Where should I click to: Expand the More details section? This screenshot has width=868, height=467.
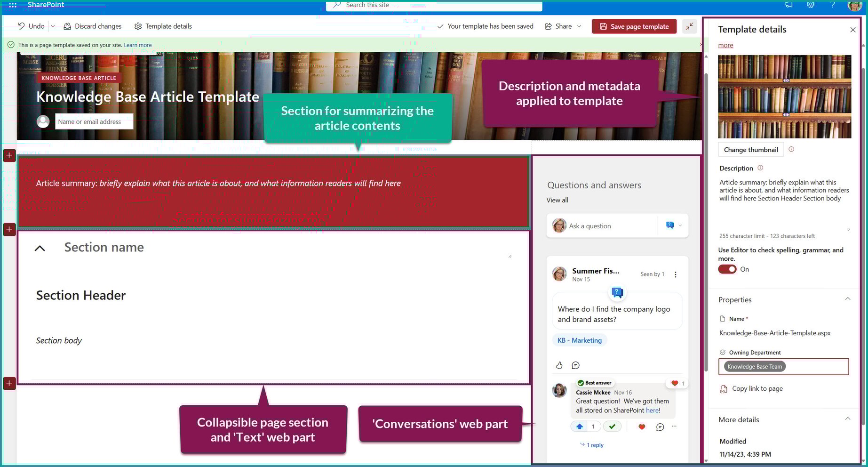848,419
